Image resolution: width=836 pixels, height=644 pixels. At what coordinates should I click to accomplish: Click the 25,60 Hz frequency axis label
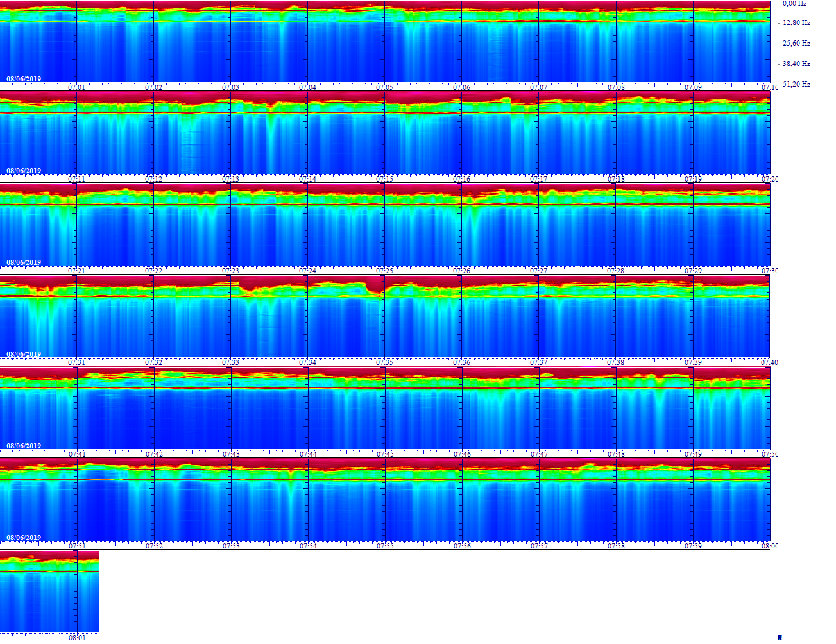[x=796, y=44]
